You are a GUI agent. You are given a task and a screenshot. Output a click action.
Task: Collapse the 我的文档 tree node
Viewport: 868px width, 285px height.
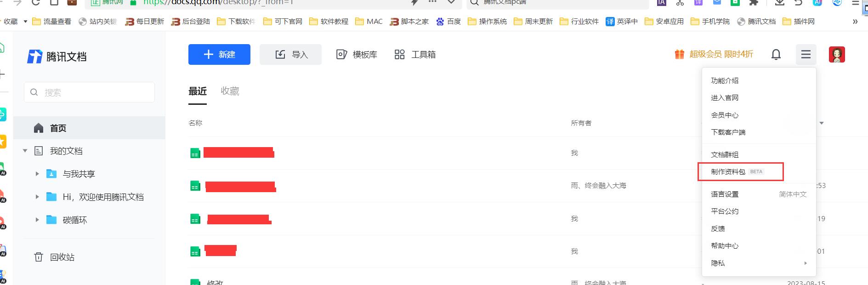[x=25, y=151]
